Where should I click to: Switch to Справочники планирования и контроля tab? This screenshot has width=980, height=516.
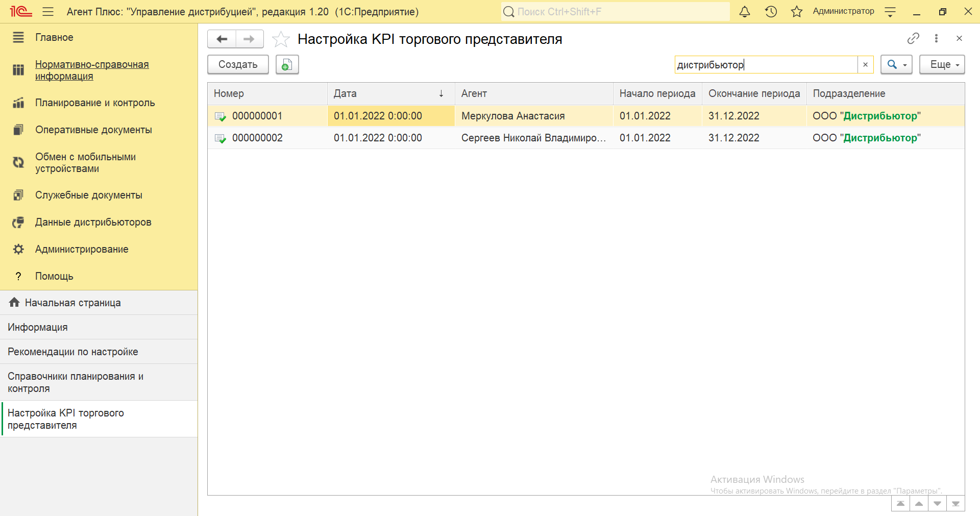coord(99,382)
